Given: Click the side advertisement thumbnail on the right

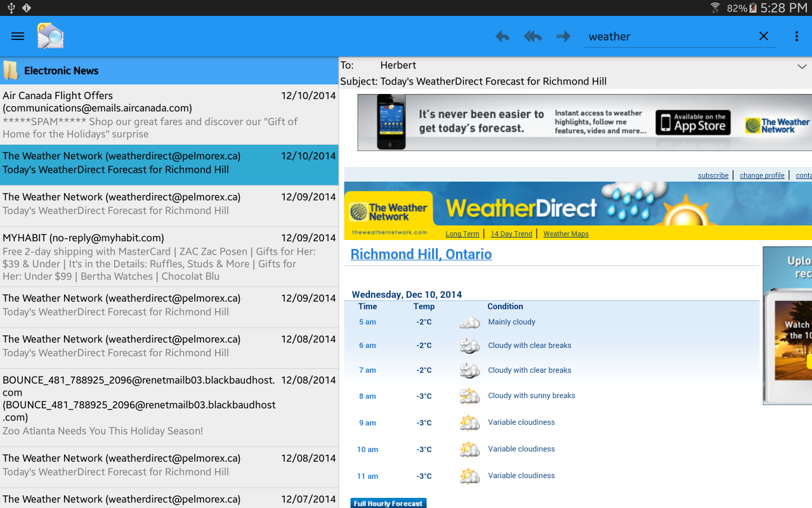Looking at the screenshot, I should tap(787, 325).
